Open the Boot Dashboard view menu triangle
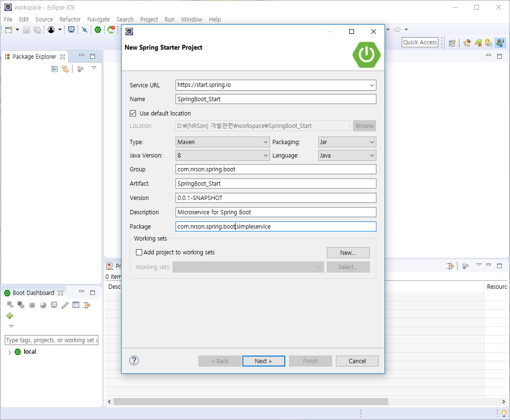 [11, 326]
